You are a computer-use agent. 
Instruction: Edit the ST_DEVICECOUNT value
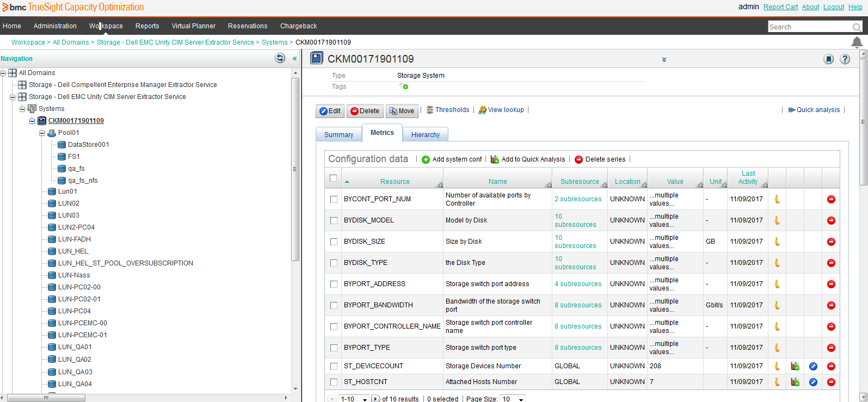[x=813, y=366]
